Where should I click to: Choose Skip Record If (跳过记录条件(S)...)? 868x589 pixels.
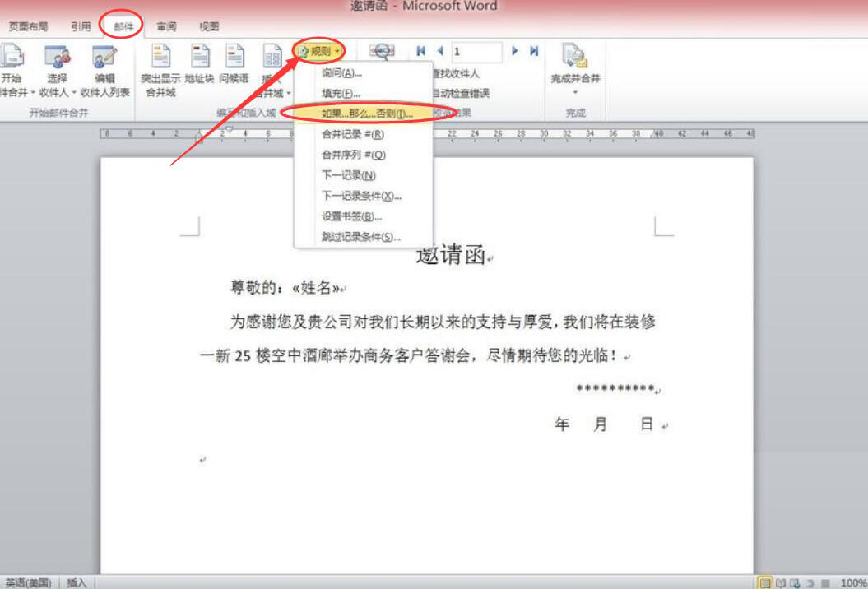point(363,237)
